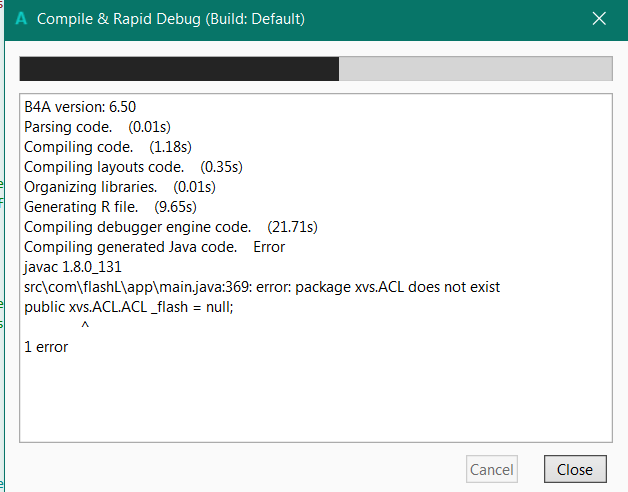The width and height of the screenshot is (628, 492).
Task: Click the 'package xvs.ACL does not exist' error
Action: point(400,287)
